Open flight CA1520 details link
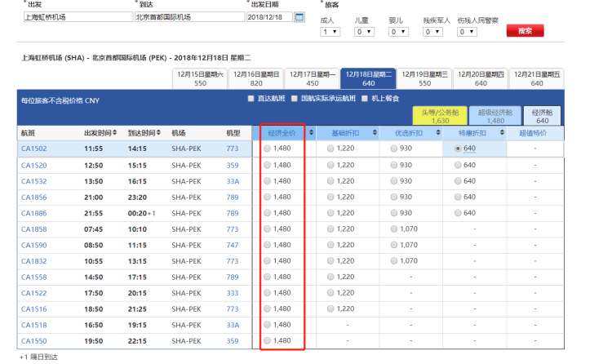This screenshot has width=612, height=364. pyautogui.click(x=33, y=165)
